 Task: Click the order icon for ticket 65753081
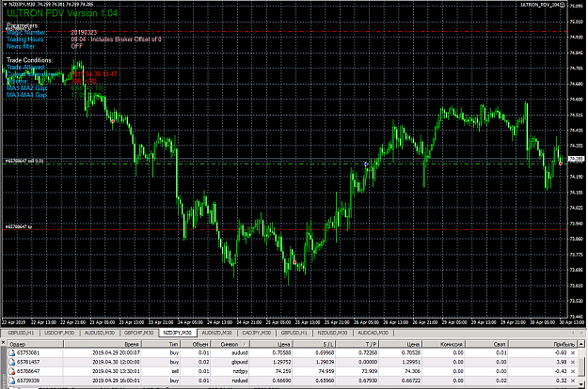pyautogui.click(x=12, y=352)
